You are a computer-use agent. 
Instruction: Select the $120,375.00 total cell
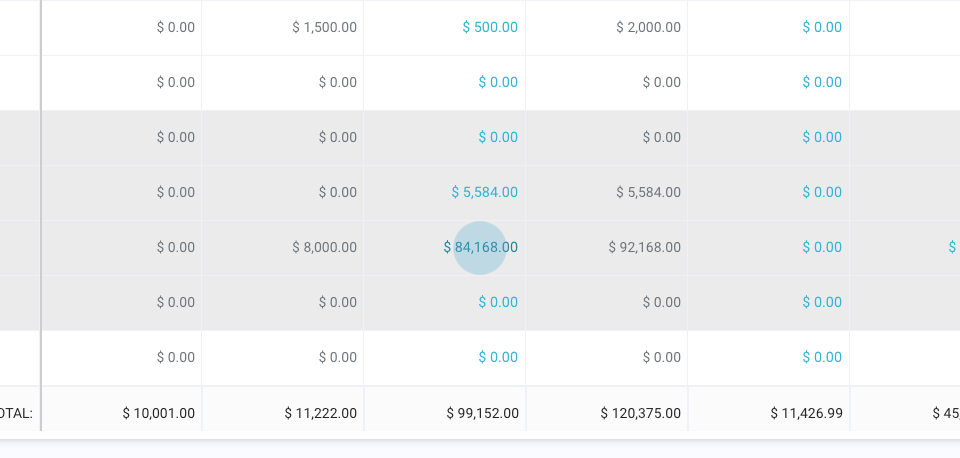tap(640, 412)
